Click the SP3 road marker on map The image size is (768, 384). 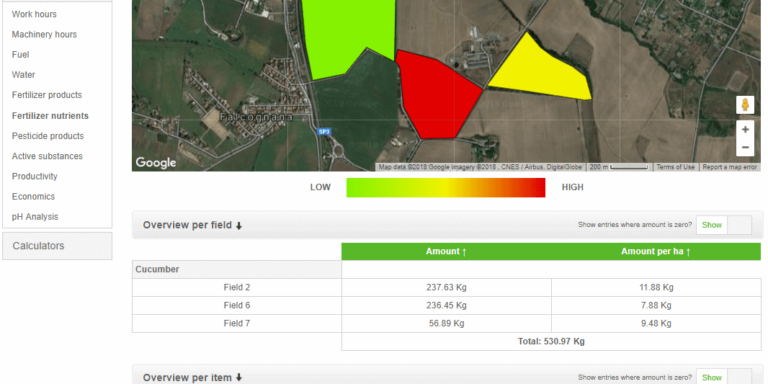tap(324, 131)
